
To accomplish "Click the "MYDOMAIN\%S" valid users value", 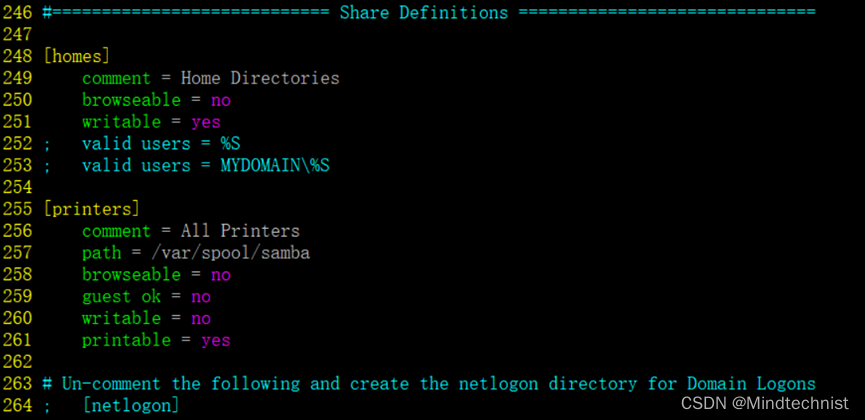I will click(x=275, y=165).
